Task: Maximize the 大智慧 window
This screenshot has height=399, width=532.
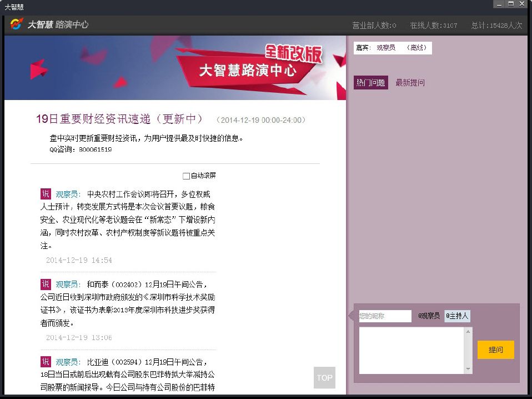Action: point(511,4)
